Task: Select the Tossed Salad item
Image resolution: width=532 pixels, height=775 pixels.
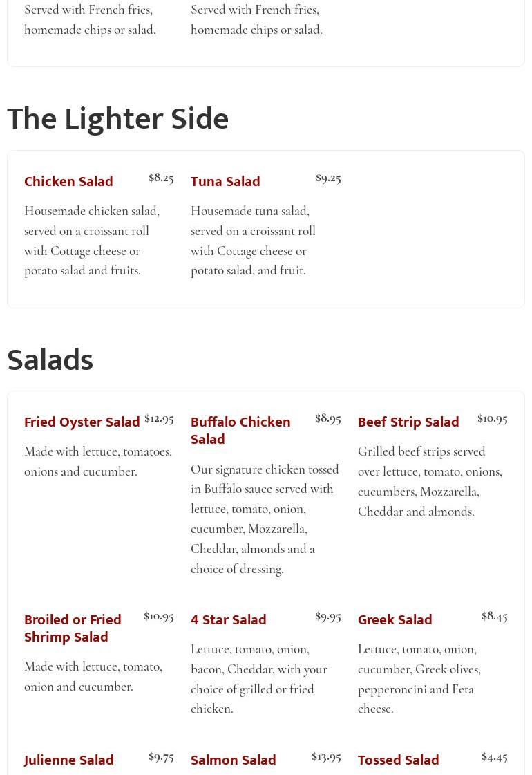Action: [x=398, y=760]
